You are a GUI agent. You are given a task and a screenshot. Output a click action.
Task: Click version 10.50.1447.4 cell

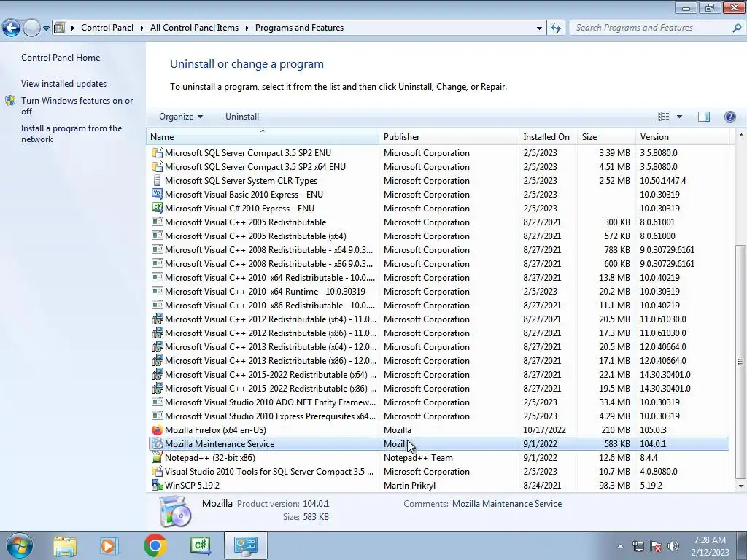tap(663, 181)
